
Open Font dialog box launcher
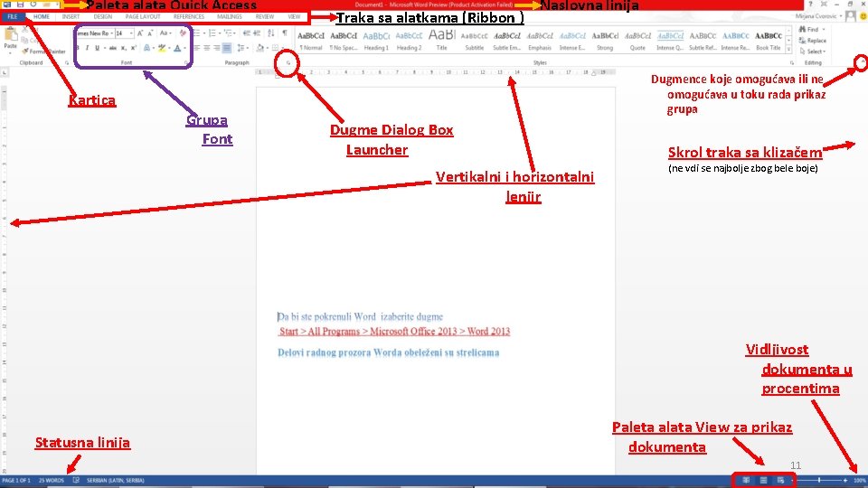pos(186,63)
